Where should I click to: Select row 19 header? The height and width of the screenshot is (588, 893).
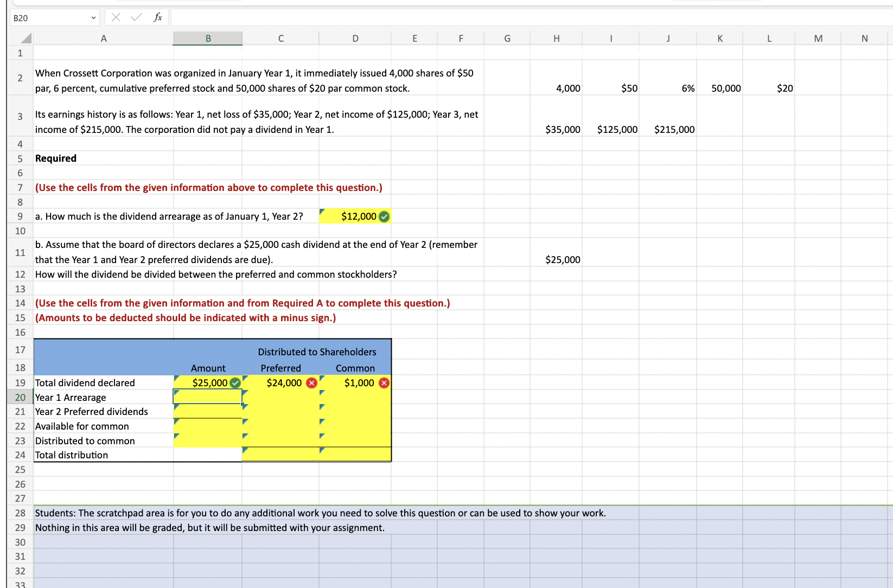click(20, 383)
